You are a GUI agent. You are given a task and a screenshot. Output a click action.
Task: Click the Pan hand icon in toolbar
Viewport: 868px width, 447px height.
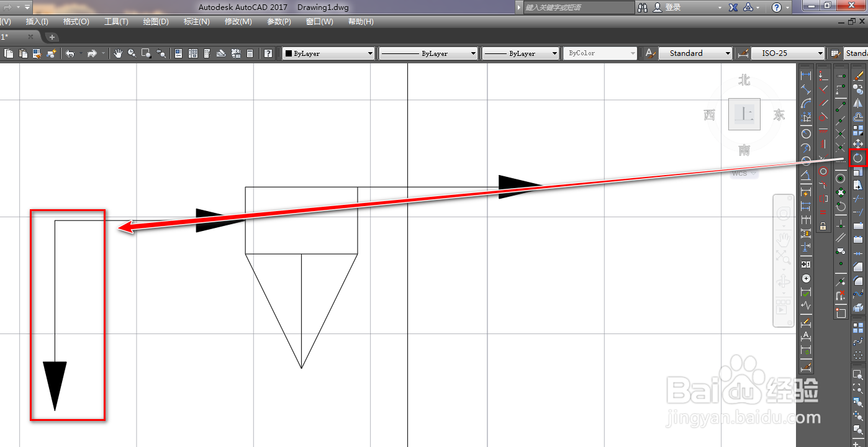(118, 53)
